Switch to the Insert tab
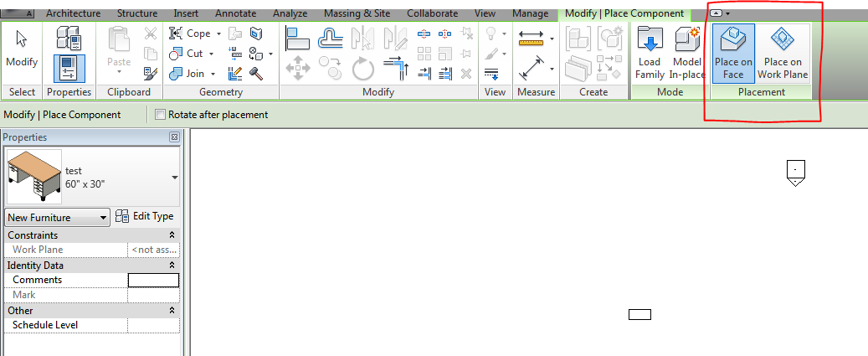868x356 pixels. [186, 13]
